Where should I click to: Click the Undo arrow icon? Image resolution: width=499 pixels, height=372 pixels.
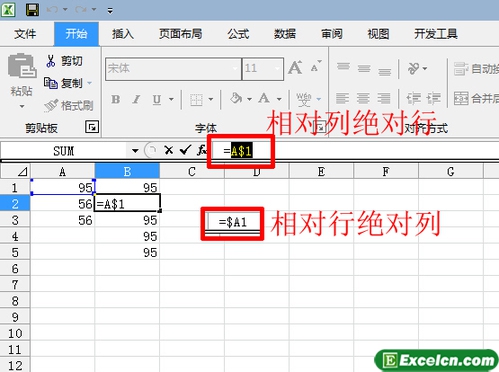pos(51,10)
